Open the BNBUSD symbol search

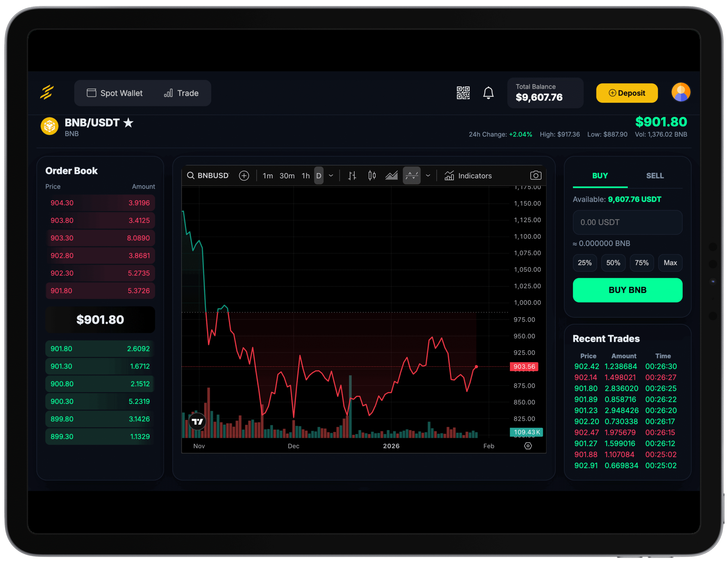click(208, 176)
